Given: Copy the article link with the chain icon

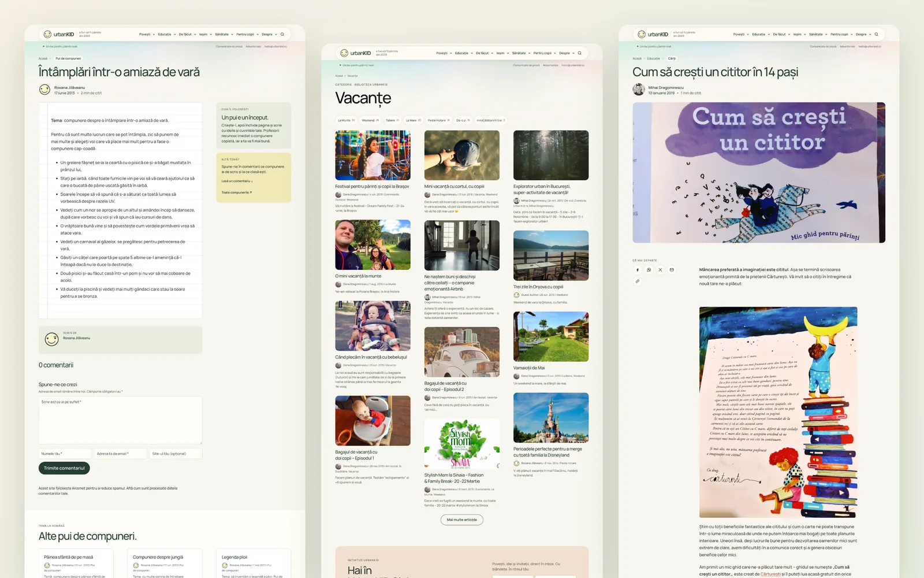Looking at the screenshot, I should click(x=638, y=281).
